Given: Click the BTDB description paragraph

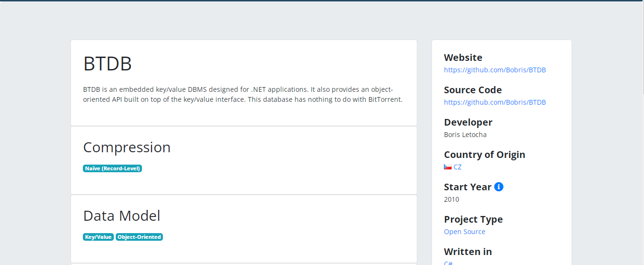Looking at the screenshot, I should coord(243,95).
